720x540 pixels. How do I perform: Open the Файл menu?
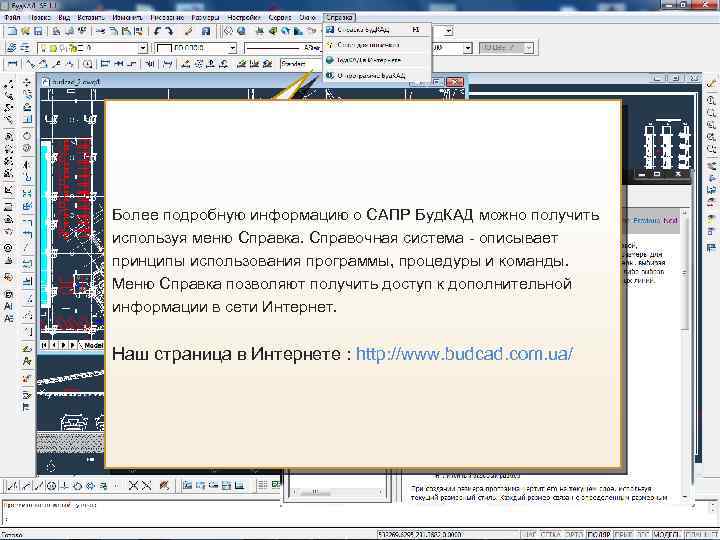click(12, 17)
